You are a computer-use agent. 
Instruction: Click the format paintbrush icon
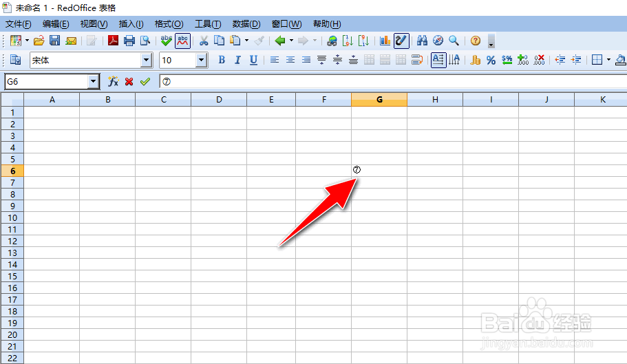point(259,41)
